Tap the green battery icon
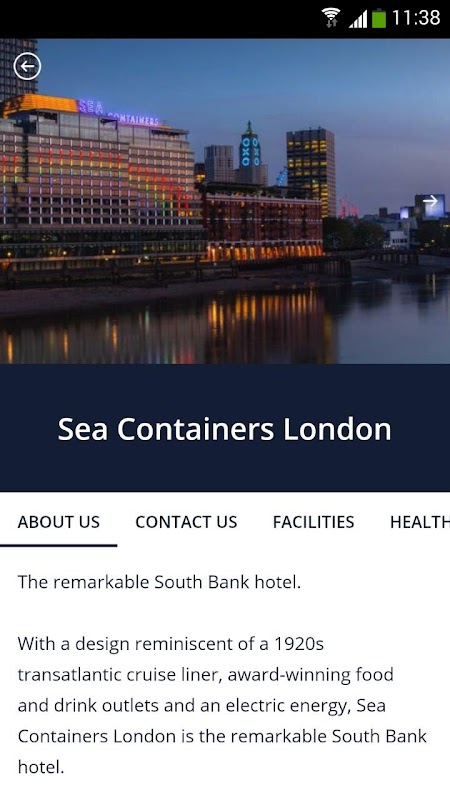 379,18
